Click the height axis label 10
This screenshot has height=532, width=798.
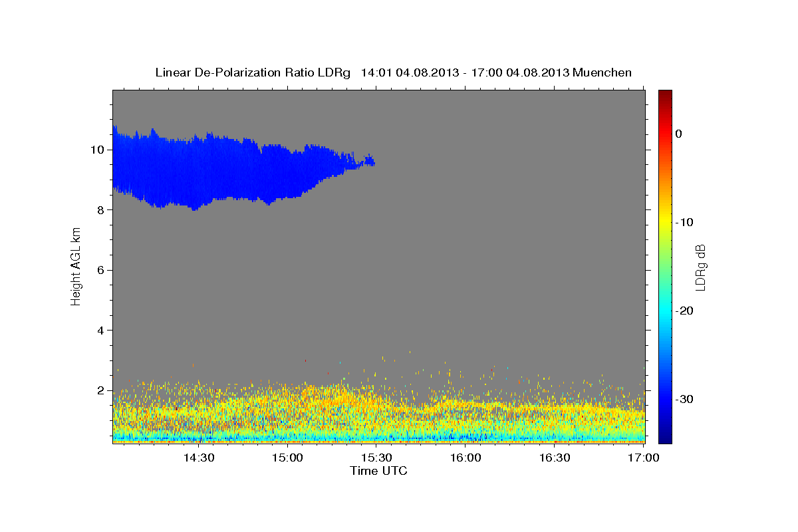click(x=97, y=149)
